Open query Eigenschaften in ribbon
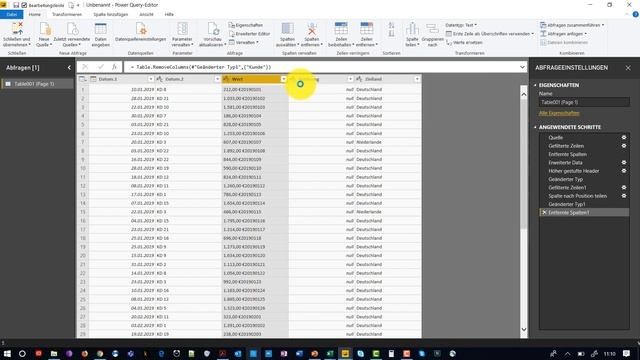Image resolution: width=640 pixels, height=360 pixels. 246,25
